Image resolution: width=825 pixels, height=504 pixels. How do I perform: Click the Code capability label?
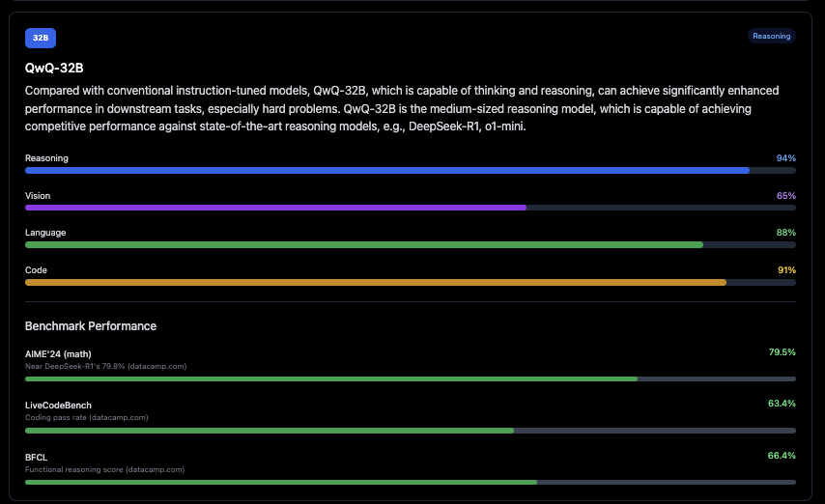click(x=37, y=270)
